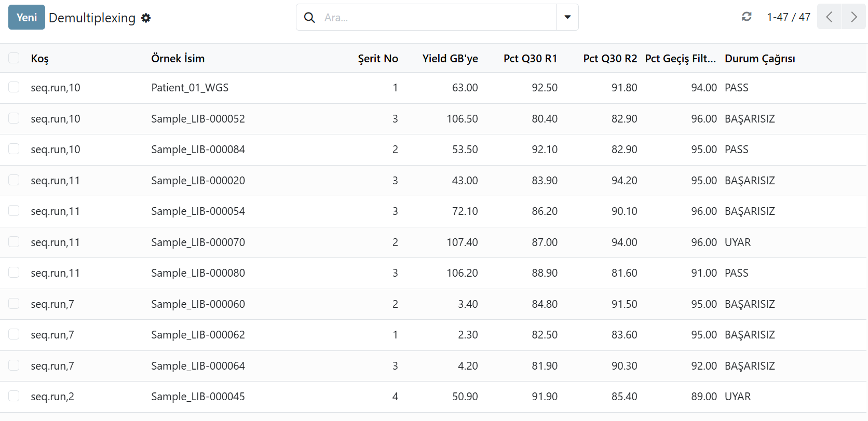Sort by Yield GB'ye column header
The width and height of the screenshot is (868, 421).
coord(450,59)
